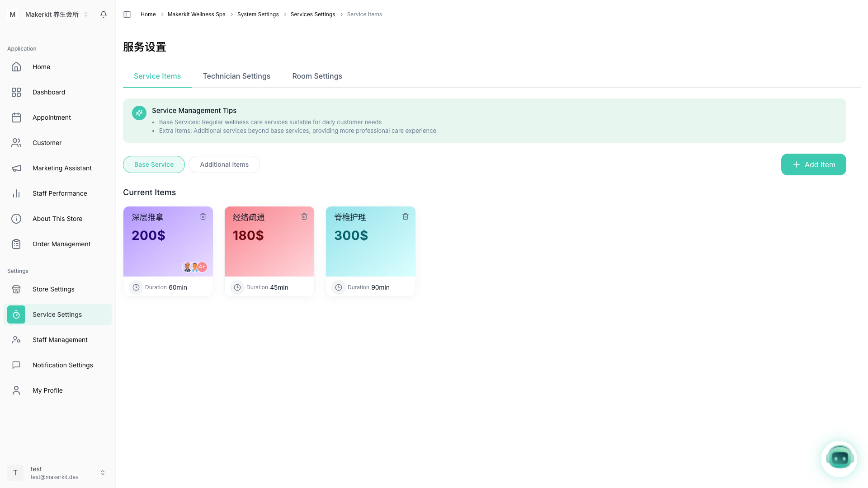Click the notification bell icon
868x488 pixels.
pyautogui.click(x=104, y=14)
